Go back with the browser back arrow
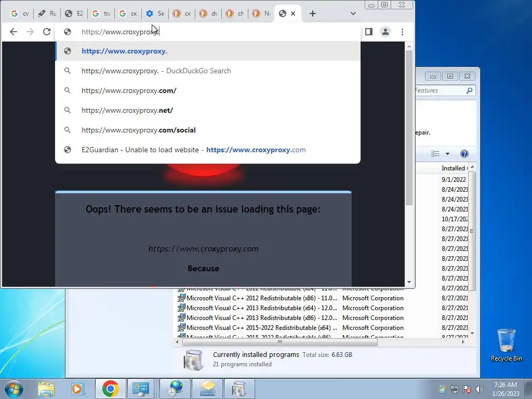Screen dimensions: 532x399 click(13, 32)
